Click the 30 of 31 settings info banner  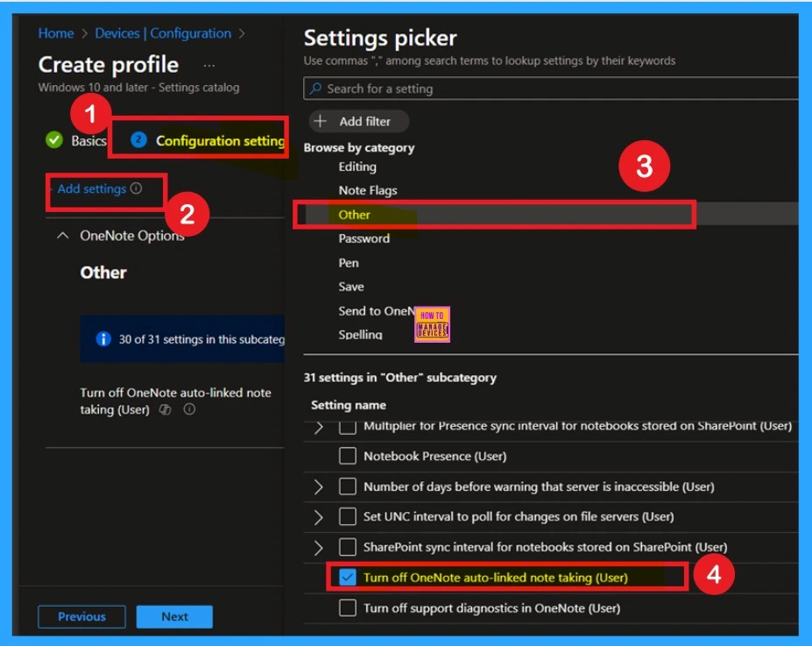pos(182,339)
